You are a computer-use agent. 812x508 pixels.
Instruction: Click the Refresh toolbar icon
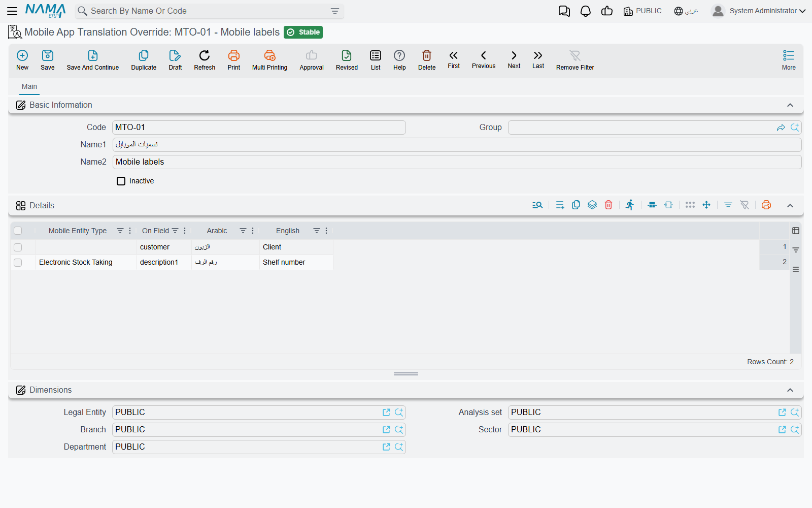click(x=205, y=55)
